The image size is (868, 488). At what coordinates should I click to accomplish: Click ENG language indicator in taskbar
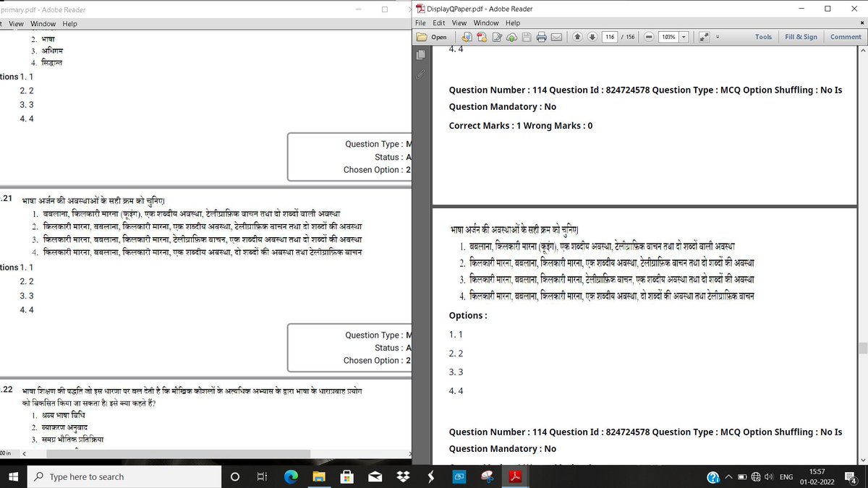(786, 477)
